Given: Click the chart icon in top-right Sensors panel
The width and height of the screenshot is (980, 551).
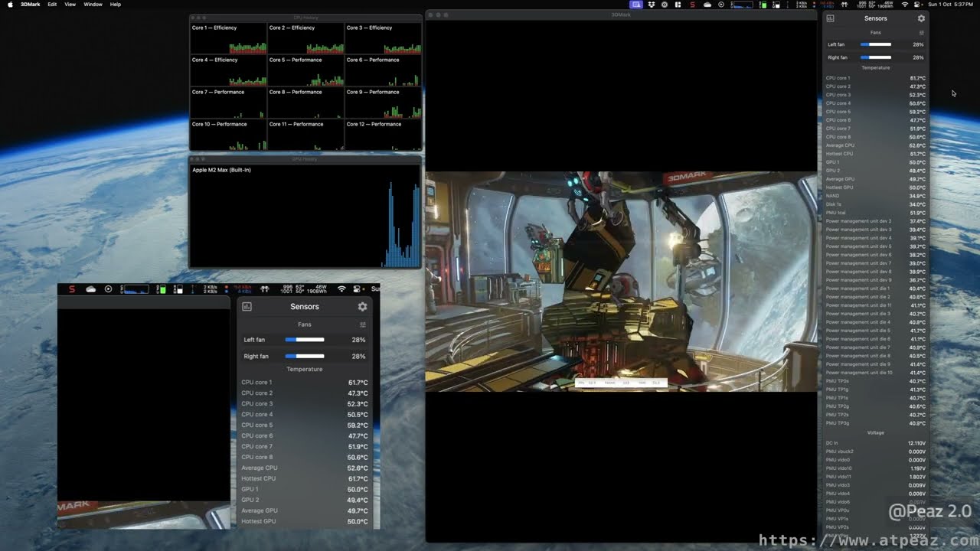Looking at the screenshot, I should [x=831, y=18].
